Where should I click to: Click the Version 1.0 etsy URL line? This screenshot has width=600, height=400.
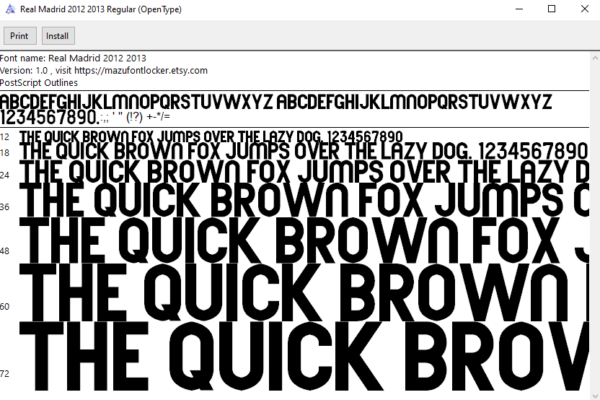click(x=104, y=70)
